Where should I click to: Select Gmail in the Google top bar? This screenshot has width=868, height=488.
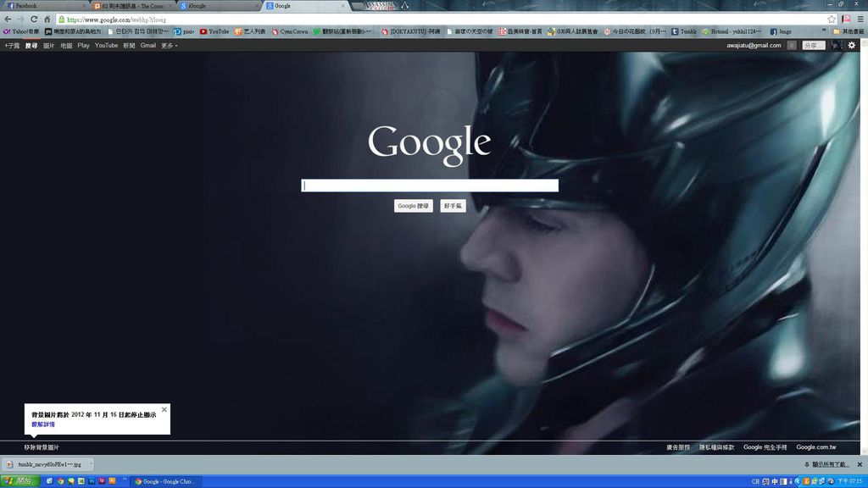[x=147, y=46]
